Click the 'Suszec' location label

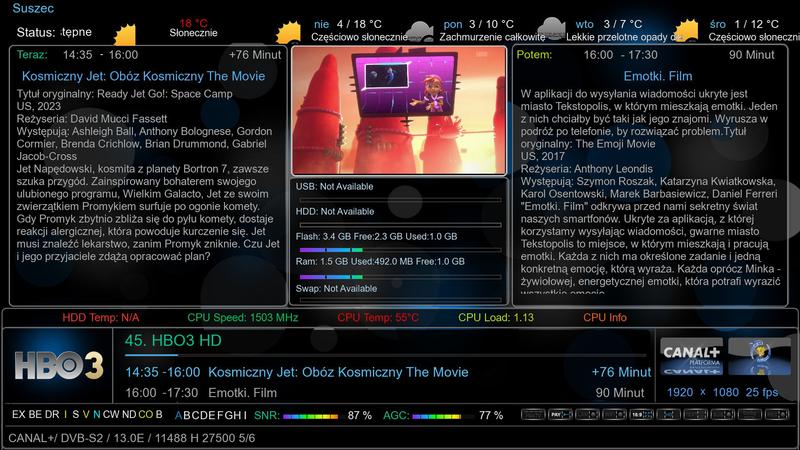pyautogui.click(x=33, y=8)
